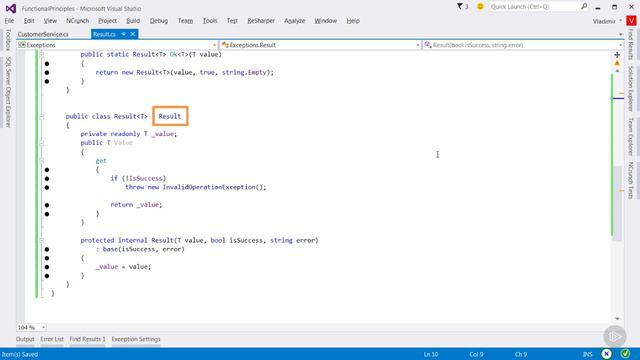Open the ReSharper menu

pos(261,21)
